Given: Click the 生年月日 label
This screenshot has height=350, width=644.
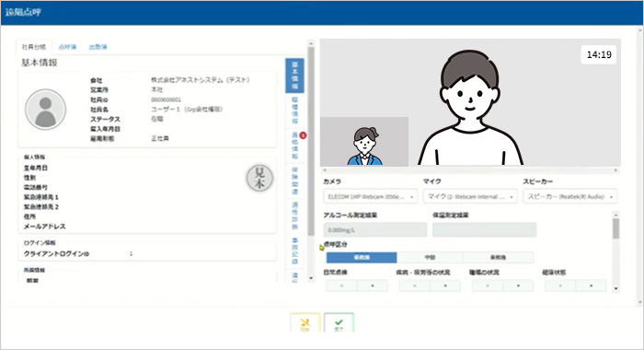Looking at the screenshot, I should click(35, 168).
